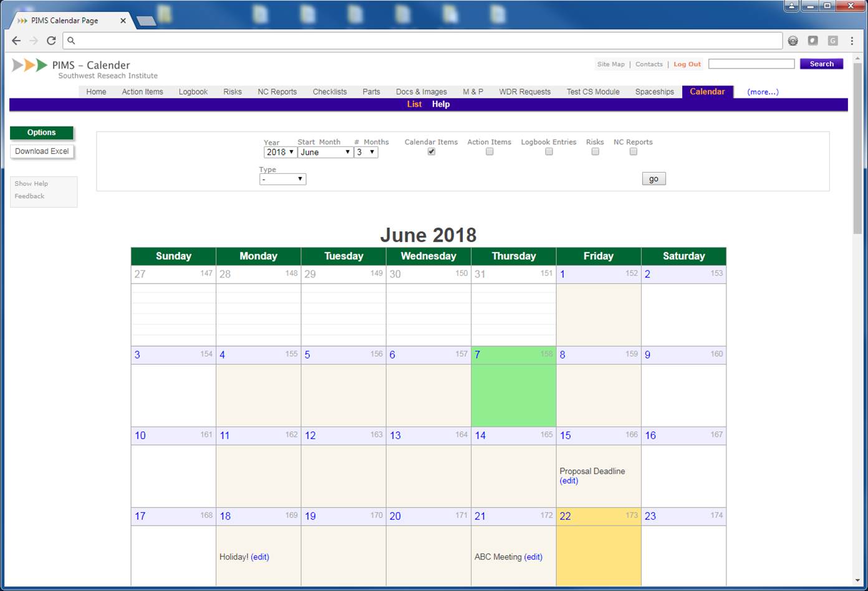The height and width of the screenshot is (591, 868).
Task: Open the Chrome three-dot menu
Action: [852, 41]
